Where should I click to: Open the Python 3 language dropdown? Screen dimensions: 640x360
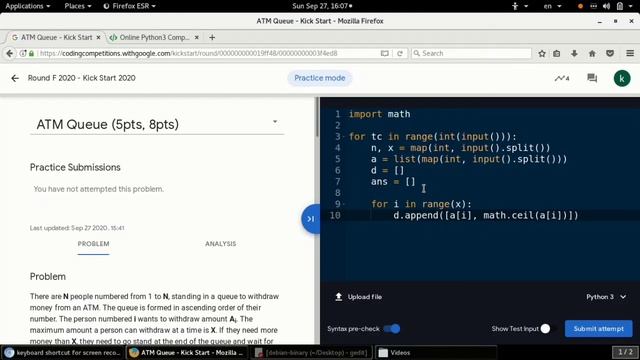point(606,297)
